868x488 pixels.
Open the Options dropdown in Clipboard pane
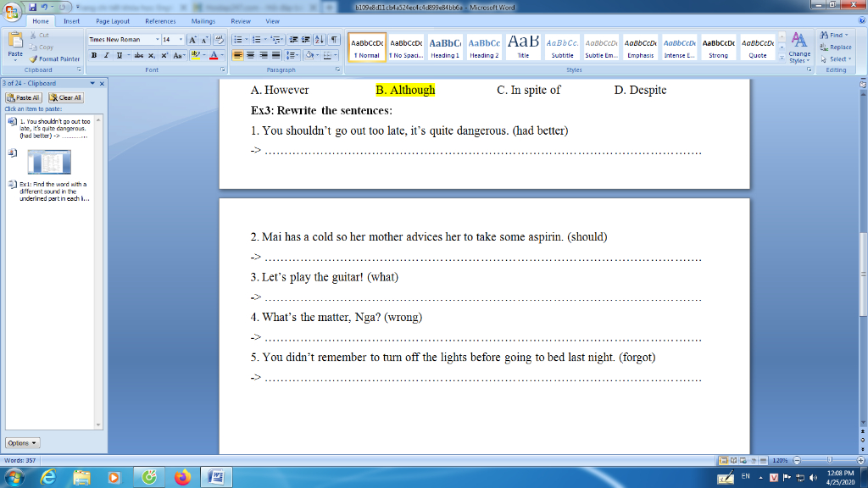click(x=22, y=443)
